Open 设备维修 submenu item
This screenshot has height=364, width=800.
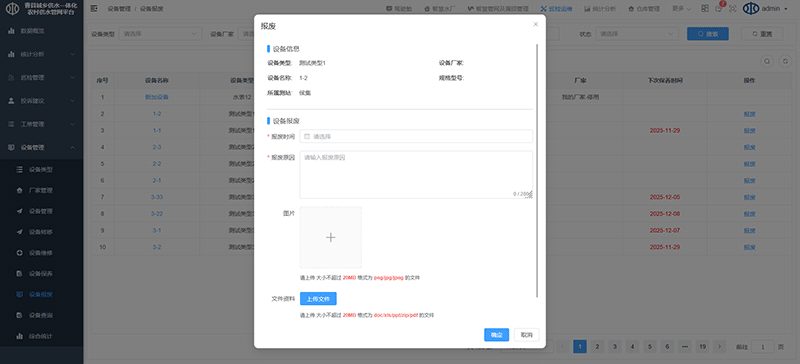pyautogui.click(x=41, y=253)
